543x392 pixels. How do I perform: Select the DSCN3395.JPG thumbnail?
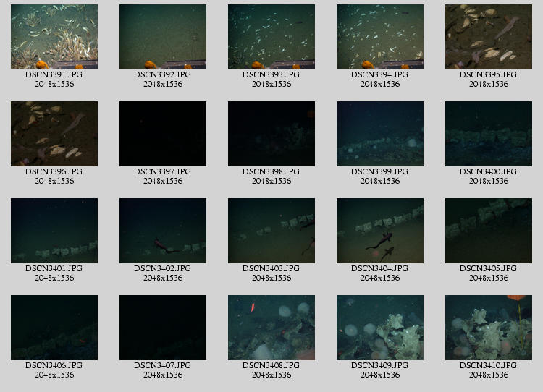(x=489, y=37)
